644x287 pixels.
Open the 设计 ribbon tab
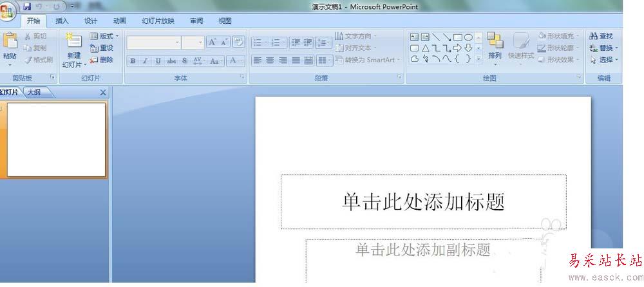(91, 21)
